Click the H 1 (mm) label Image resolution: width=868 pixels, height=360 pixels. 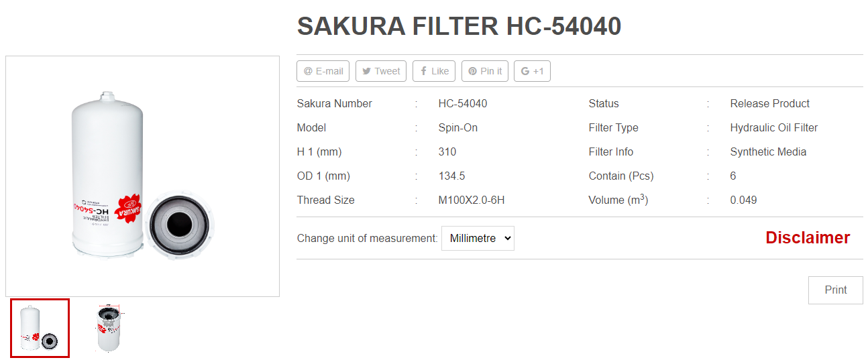pos(319,152)
